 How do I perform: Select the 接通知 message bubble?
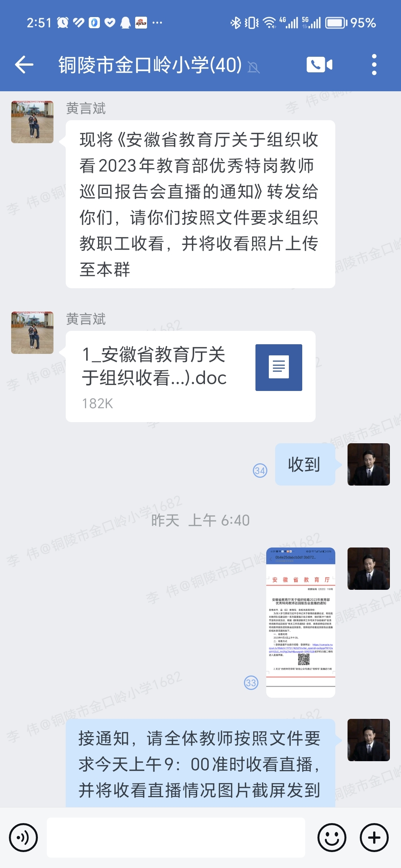click(200, 764)
